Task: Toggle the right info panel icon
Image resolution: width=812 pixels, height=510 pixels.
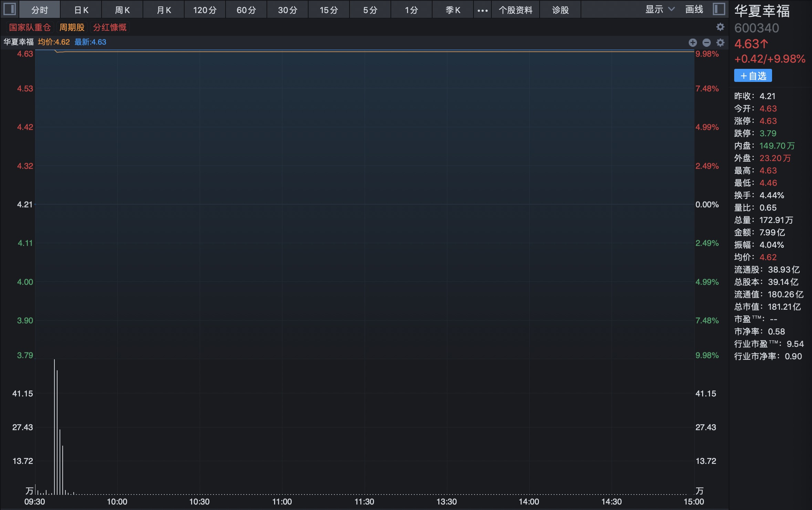Action: click(x=719, y=9)
